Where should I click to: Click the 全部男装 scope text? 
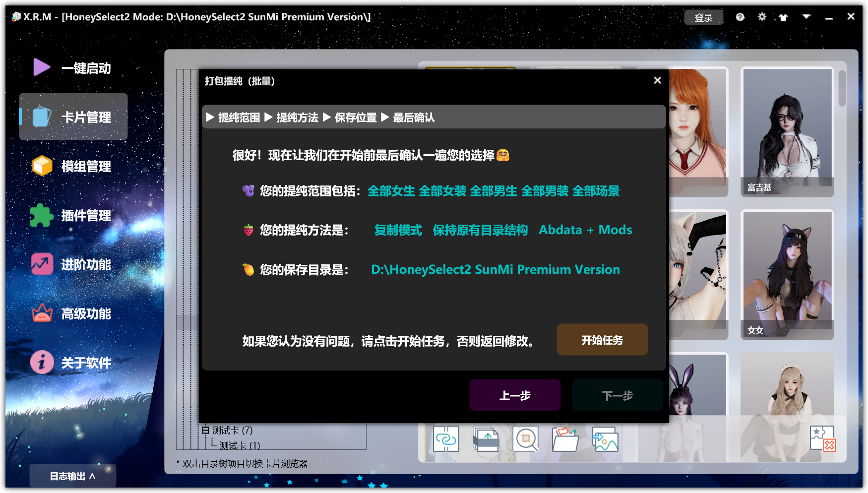(545, 191)
